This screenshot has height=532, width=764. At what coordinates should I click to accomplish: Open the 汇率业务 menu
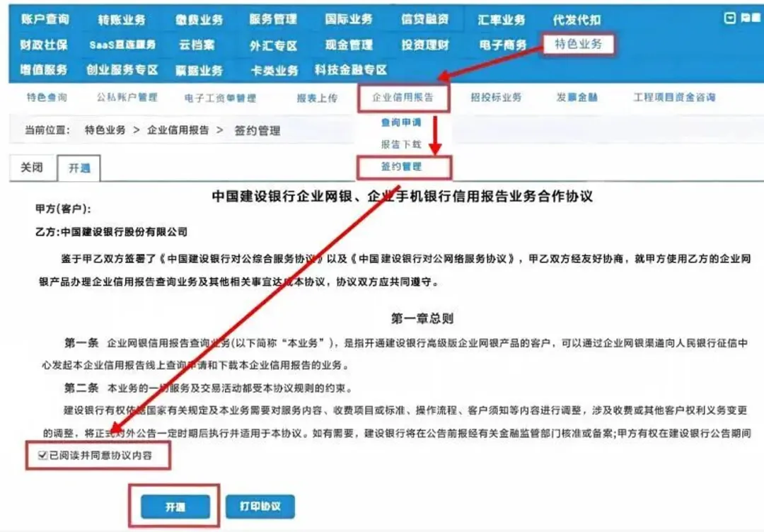502,20
